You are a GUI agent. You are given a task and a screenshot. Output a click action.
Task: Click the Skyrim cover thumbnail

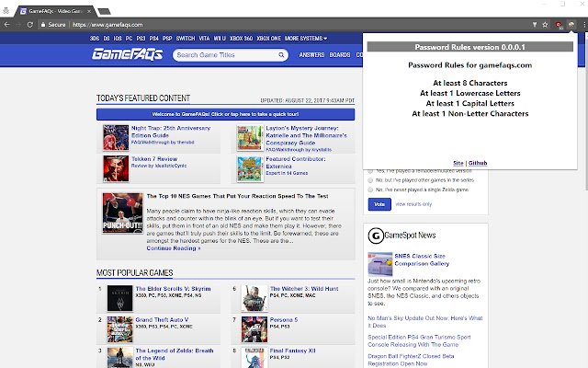coord(120,298)
